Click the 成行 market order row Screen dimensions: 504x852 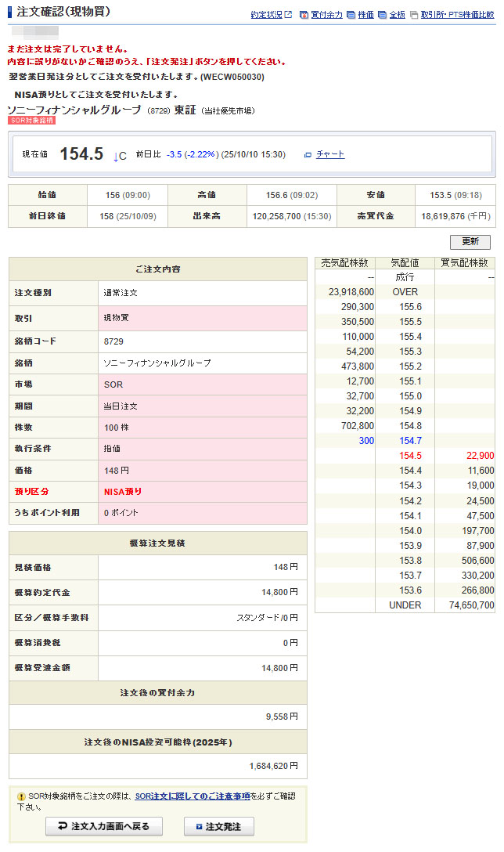point(405,277)
